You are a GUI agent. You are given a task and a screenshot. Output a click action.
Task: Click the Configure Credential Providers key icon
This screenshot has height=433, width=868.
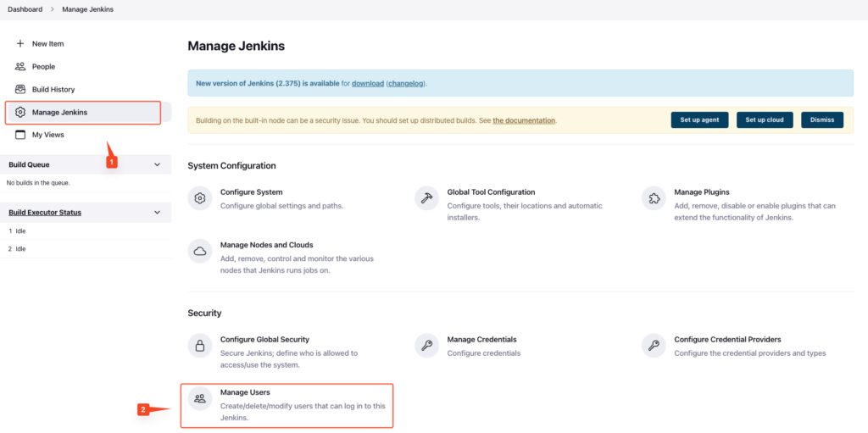pos(654,346)
